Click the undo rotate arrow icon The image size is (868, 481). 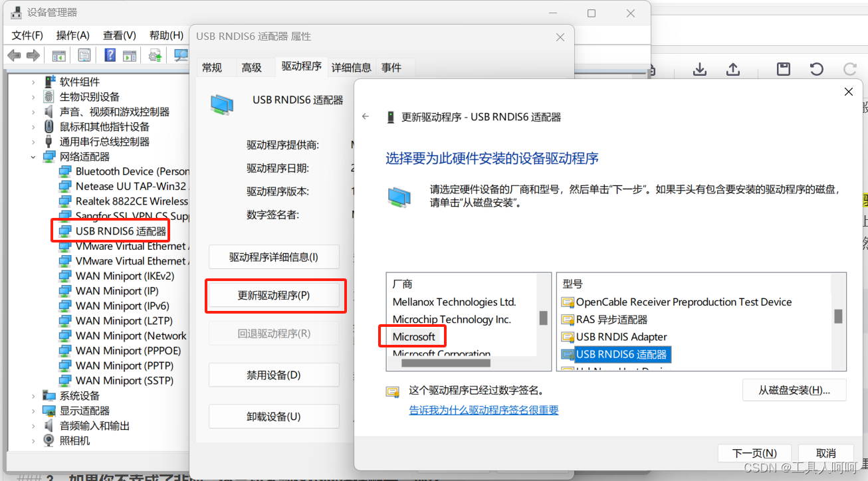click(816, 70)
